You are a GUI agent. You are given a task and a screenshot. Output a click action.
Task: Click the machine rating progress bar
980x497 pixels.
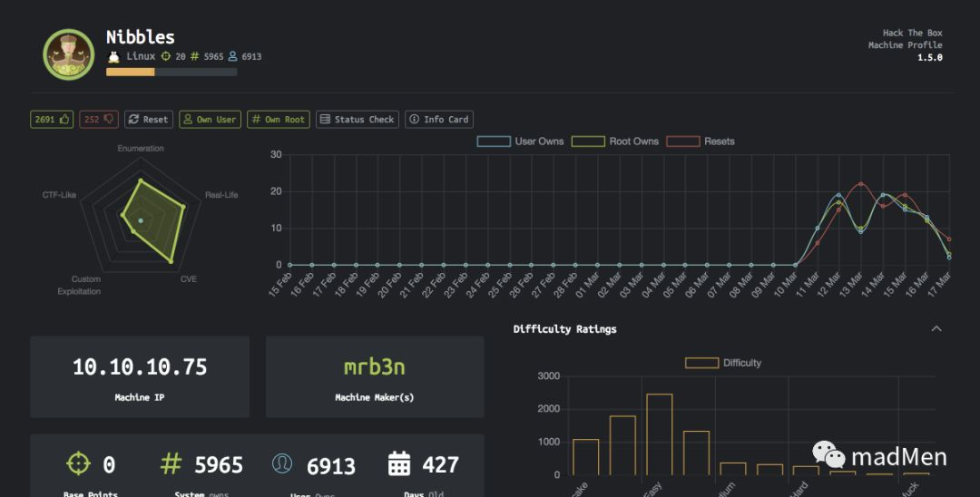(171, 72)
